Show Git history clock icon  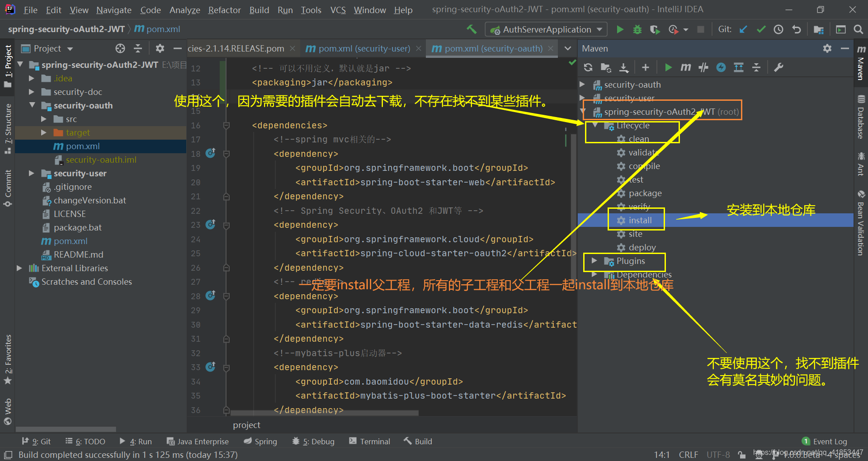[x=778, y=29]
